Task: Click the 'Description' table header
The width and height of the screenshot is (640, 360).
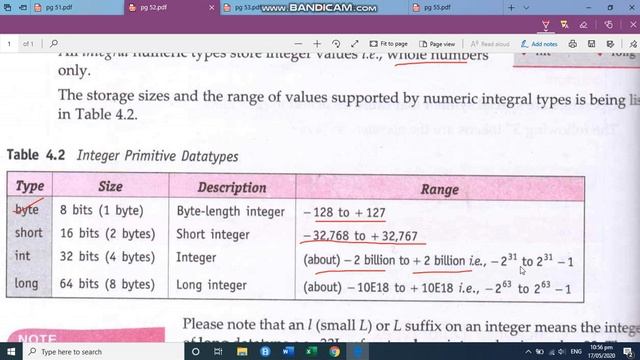Action: point(232,187)
